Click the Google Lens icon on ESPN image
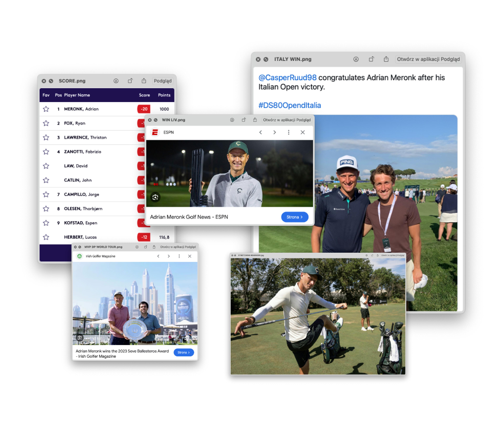 click(x=155, y=197)
